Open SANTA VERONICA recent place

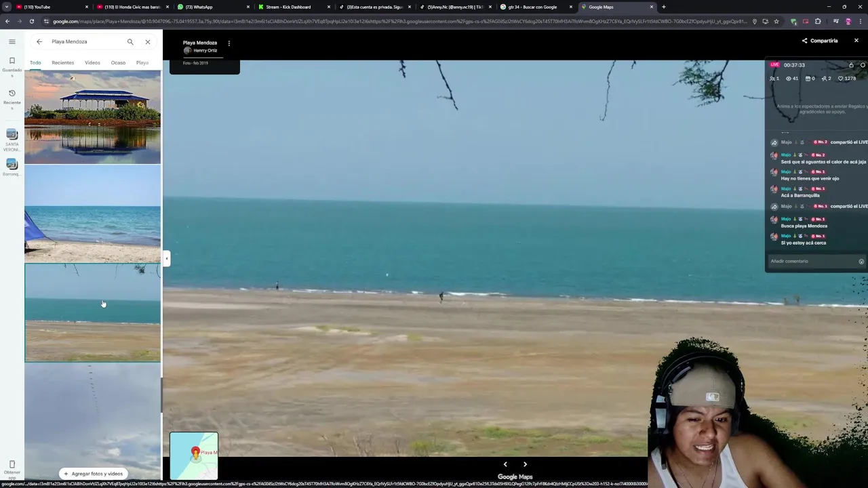12,140
